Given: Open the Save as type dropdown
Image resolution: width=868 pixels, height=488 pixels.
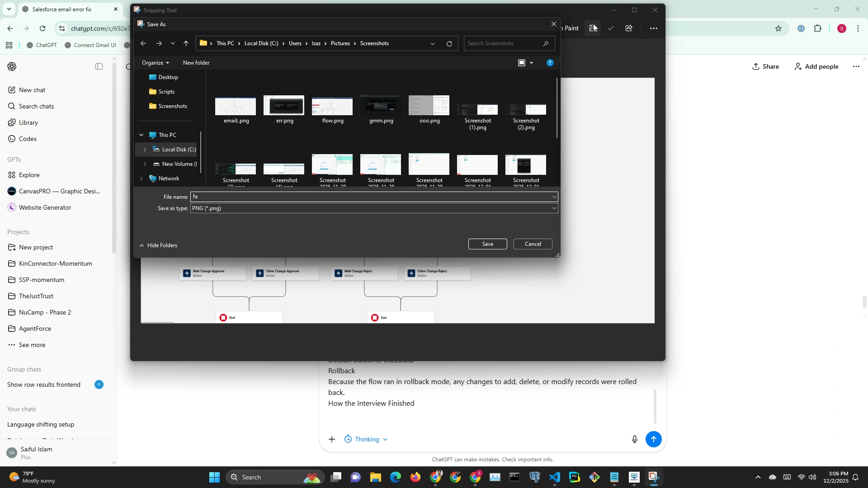Looking at the screenshot, I should click(x=374, y=208).
